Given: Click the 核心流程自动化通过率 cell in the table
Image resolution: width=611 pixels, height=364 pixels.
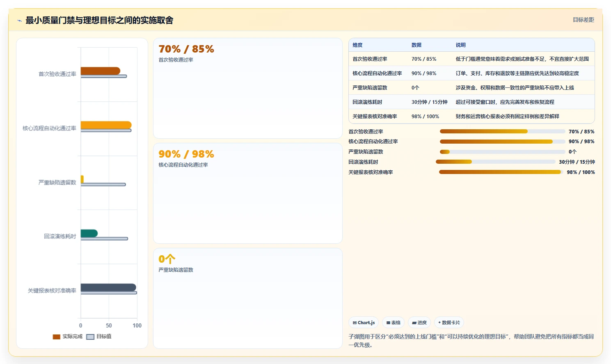Looking at the screenshot, I should (x=377, y=73).
